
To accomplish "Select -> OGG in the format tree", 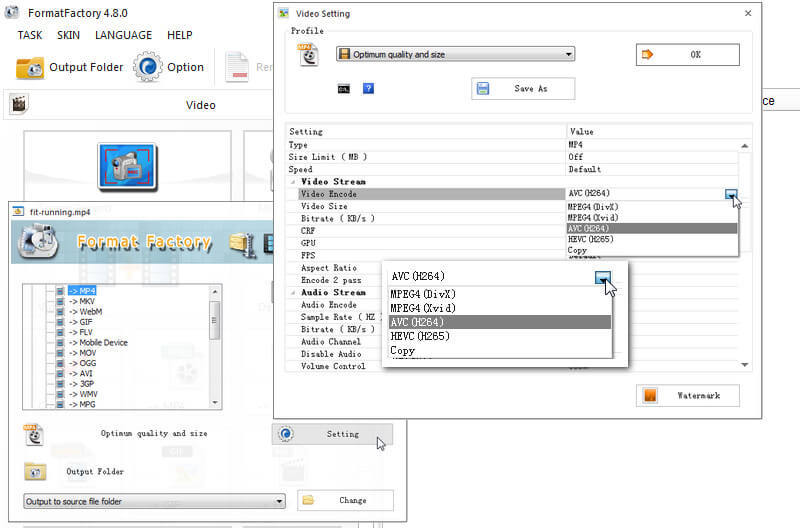I will pos(82,363).
